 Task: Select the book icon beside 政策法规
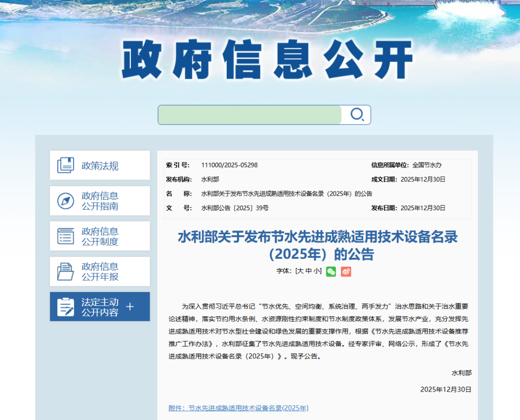65,165
